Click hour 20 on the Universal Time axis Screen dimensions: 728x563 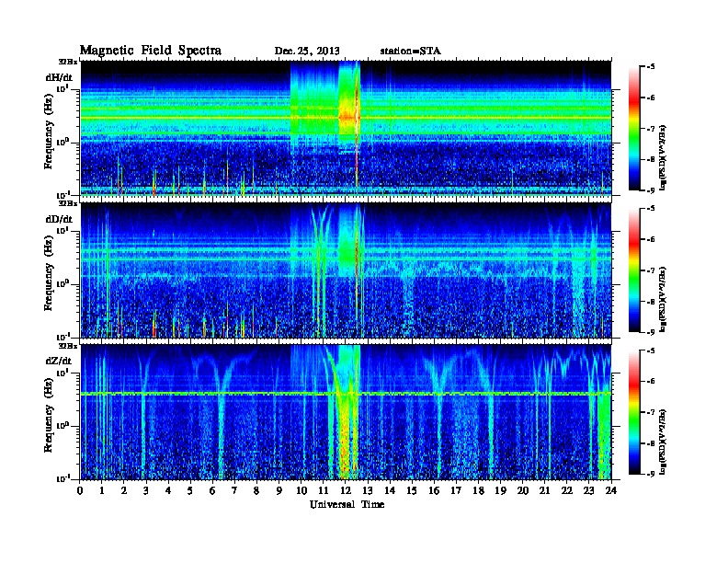[522, 490]
